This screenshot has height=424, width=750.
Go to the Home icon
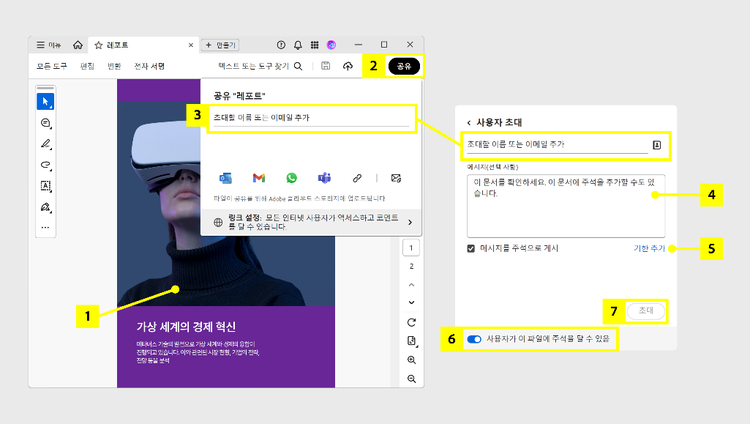pyautogui.click(x=77, y=45)
